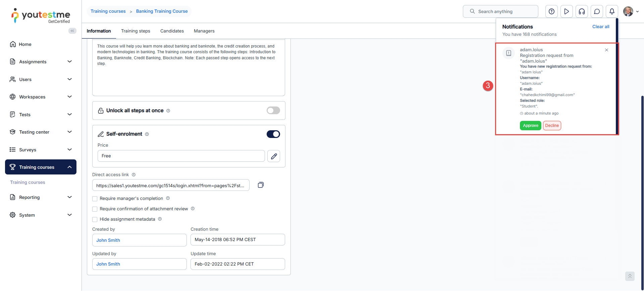This screenshot has height=291, width=644.
Task: Click the help question mark icon in header
Action: (551, 11)
